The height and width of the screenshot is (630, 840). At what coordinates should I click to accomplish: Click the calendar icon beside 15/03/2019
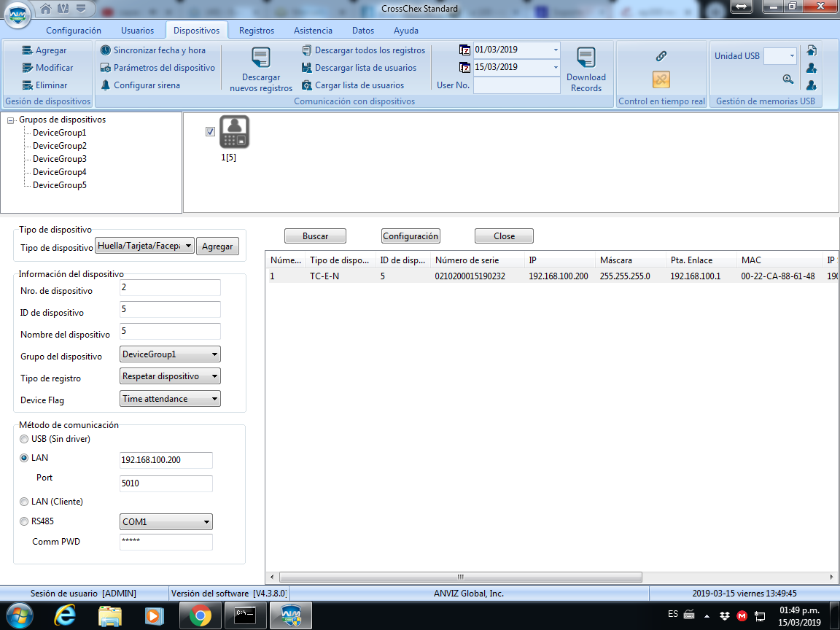click(464, 68)
